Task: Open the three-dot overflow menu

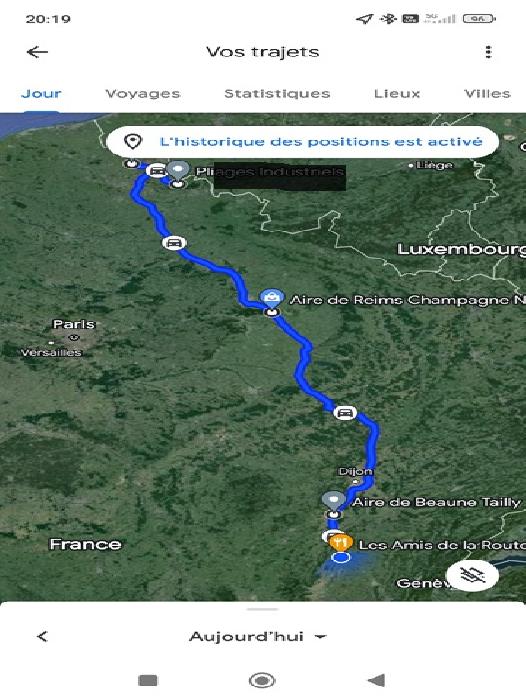Action: pos(488,52)
